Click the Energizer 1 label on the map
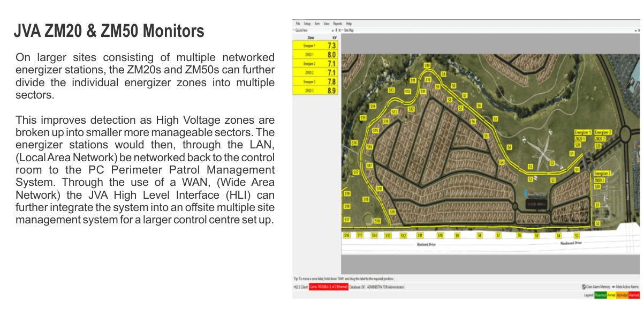This screenshot has height=323, width=644. click(582, 132)
